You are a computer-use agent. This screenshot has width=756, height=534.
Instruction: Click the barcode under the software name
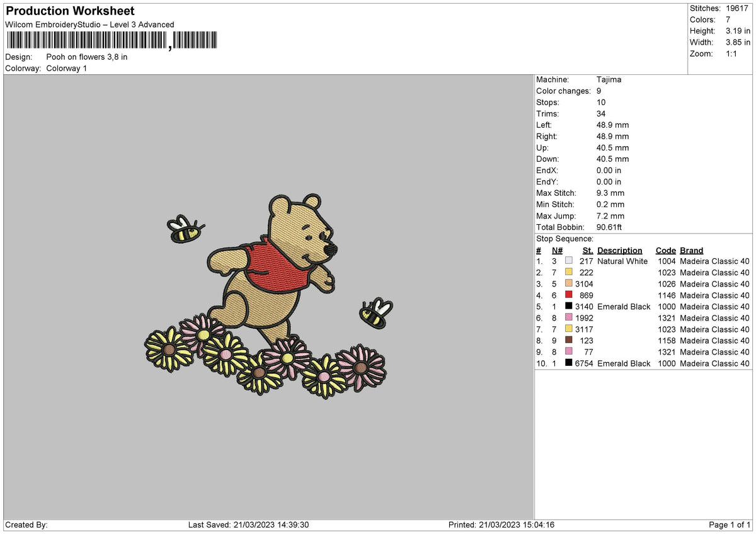[112, 41]
